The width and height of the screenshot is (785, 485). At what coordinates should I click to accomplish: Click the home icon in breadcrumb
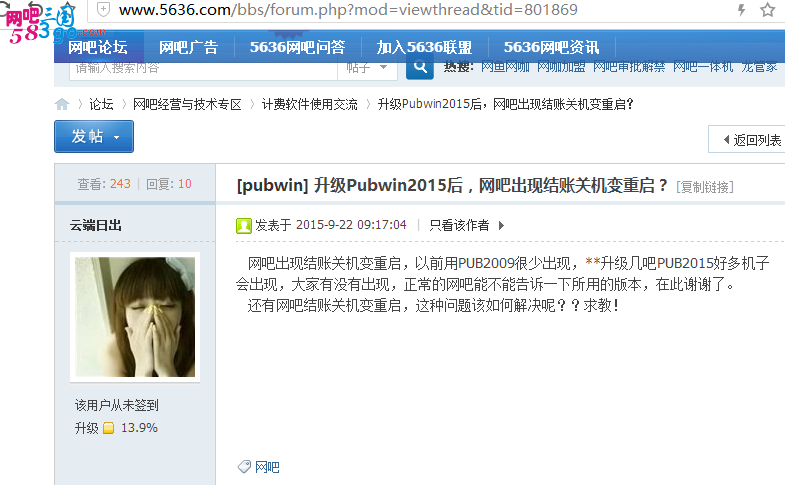point(62,104)
